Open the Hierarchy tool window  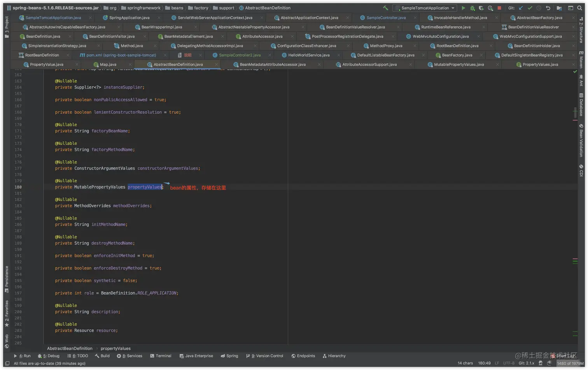[334, 356]
